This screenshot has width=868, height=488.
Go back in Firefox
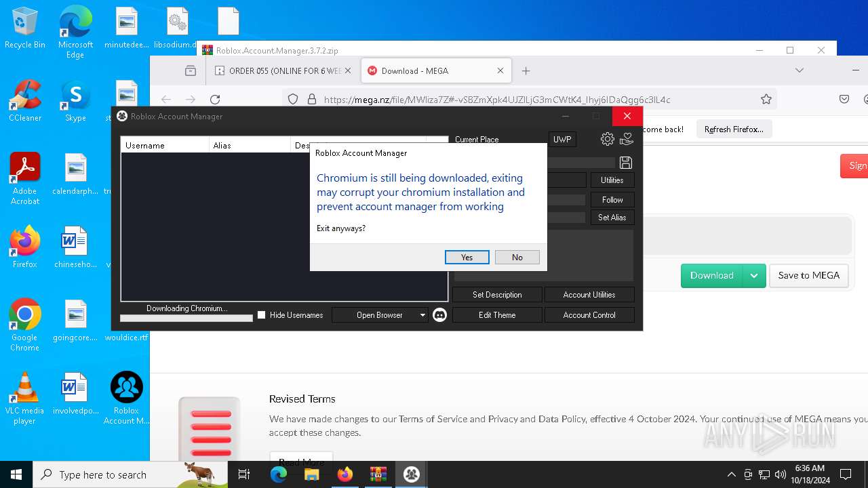(166, 100)
